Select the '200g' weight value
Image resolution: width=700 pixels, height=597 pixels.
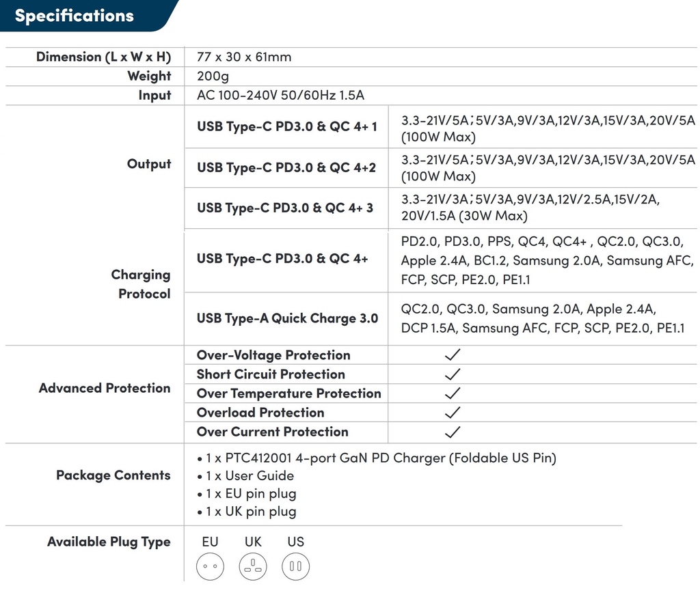coord(213,77)
